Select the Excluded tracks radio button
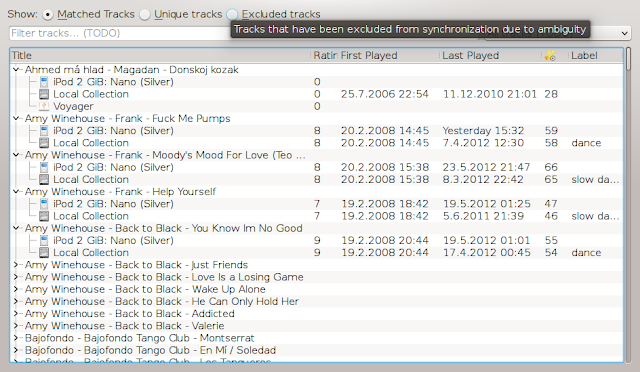Image resolution: width=640 pixels, height=372 pixels. click(x=232, y=15)
